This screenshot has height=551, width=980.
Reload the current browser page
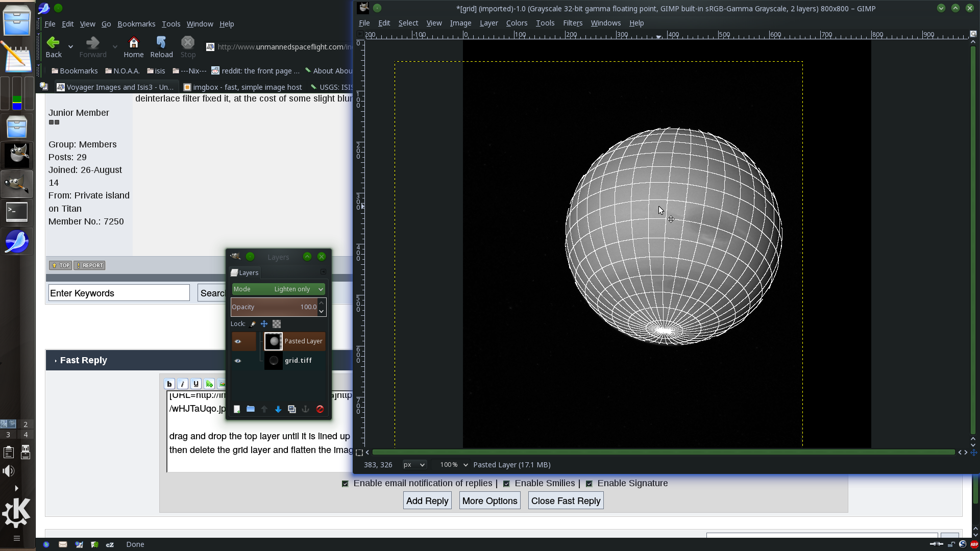(x=161, y=47)
